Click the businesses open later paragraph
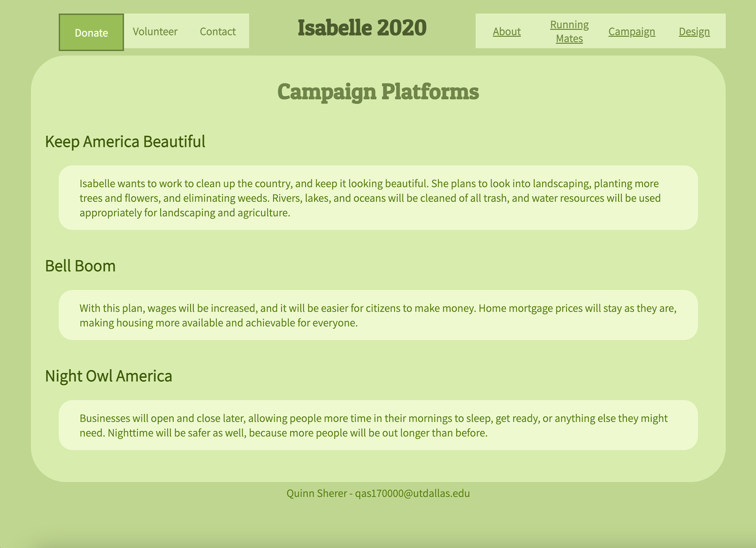The height and width of the screenshot is (548, 756). coord(374,426)
